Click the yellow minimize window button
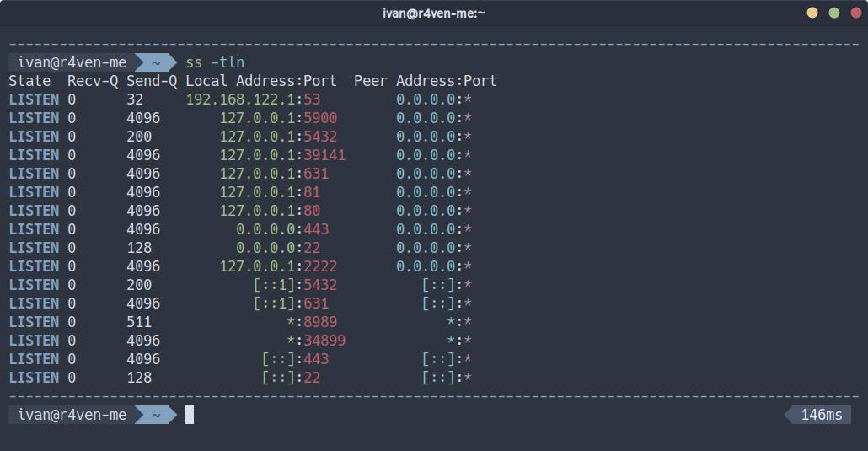Viewport: 868px width, 451px height. point(812,13)
